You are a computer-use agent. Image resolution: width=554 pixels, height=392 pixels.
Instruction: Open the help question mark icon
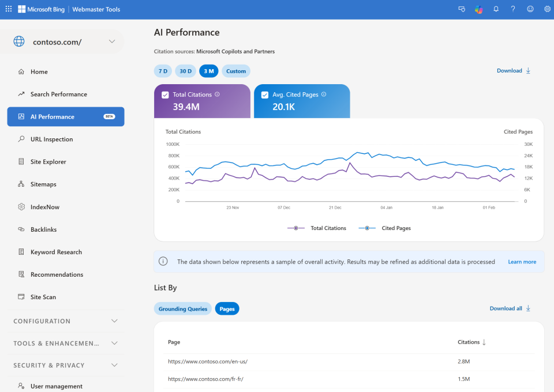click(513, 9)
